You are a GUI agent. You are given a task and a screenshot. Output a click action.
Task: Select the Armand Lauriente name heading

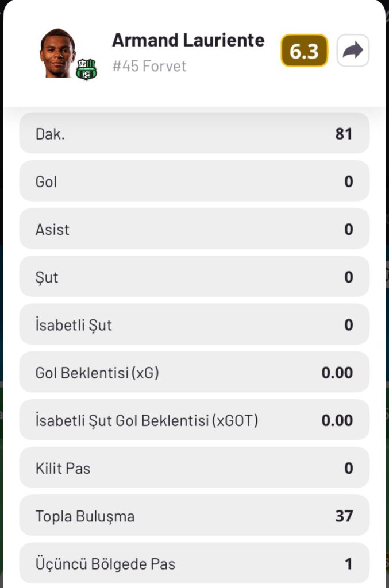(188, 40)
